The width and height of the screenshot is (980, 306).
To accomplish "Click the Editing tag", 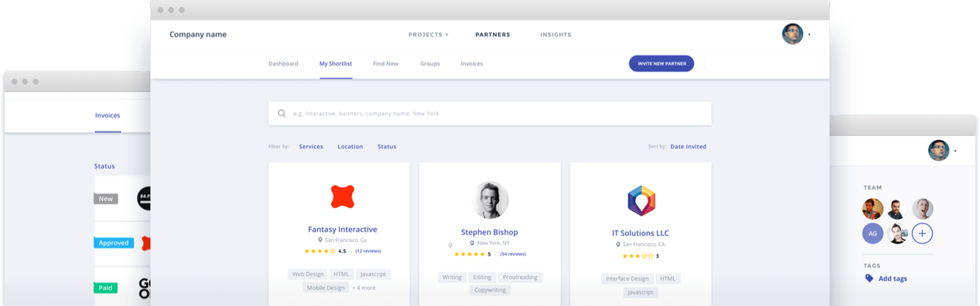I will (482, 277).
